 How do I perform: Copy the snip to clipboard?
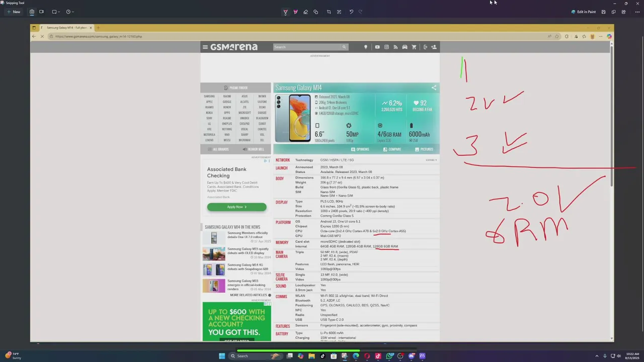pos(613,12)
